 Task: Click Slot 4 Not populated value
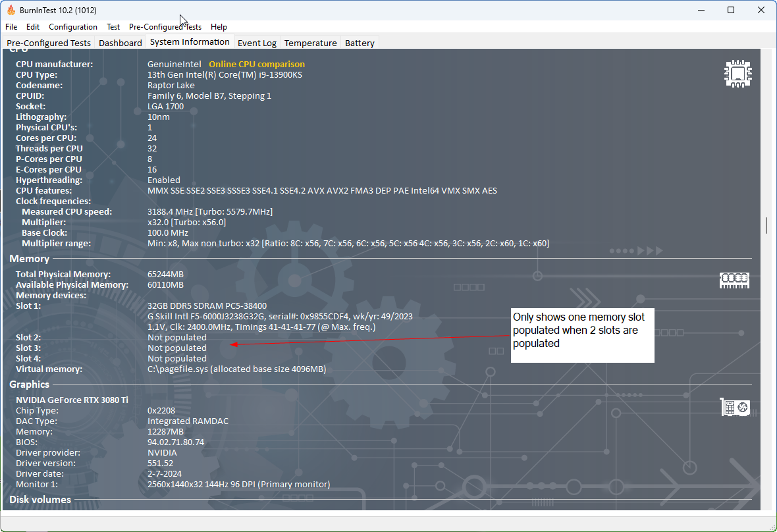pyautogui.click(x=177, y=358)
